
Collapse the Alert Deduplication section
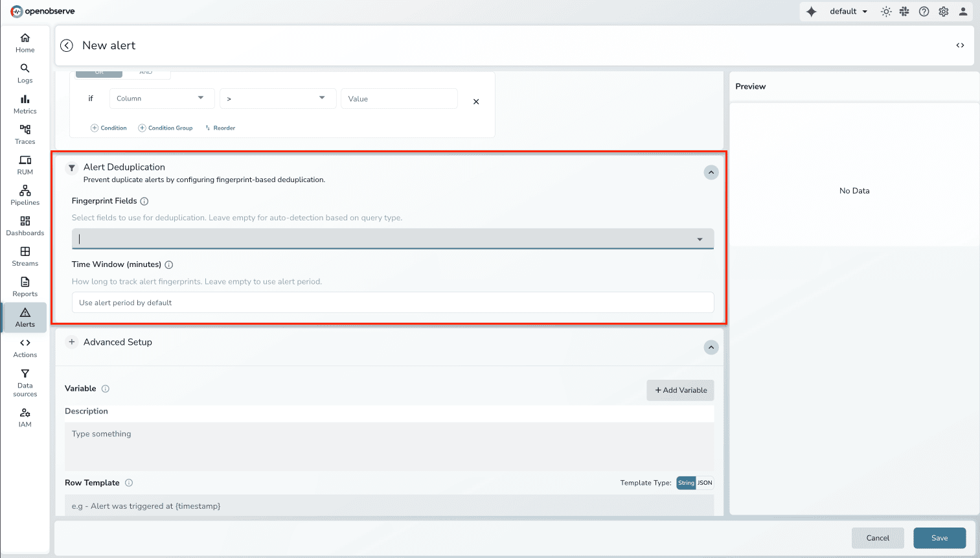coord(711,172)
